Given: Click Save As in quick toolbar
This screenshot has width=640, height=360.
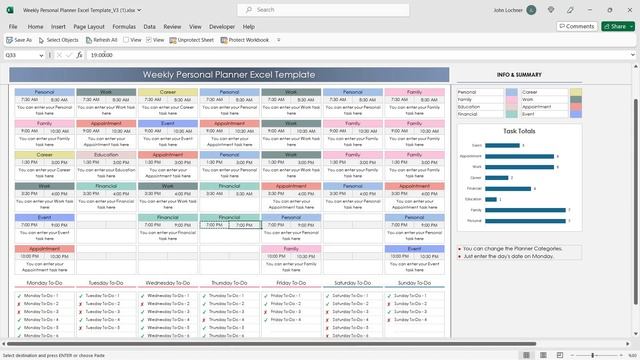Looking at the screenshot, I should click(19, 40).
